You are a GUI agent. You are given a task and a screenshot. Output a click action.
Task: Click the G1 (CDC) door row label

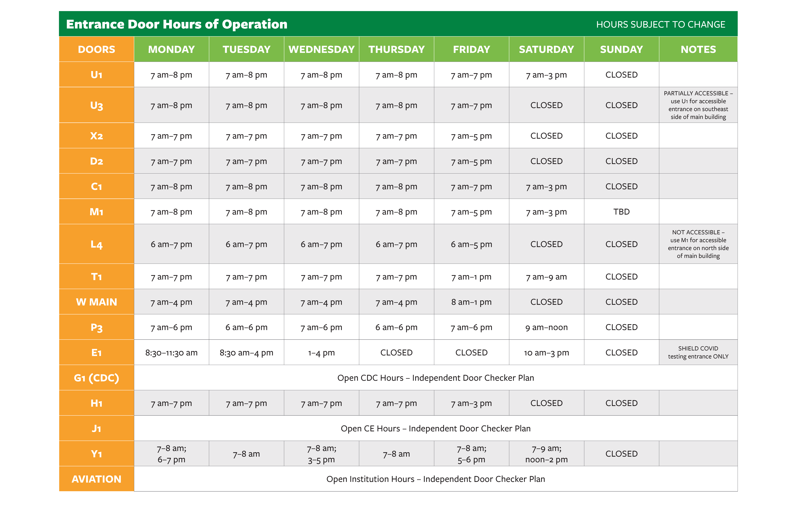[97, 378]
